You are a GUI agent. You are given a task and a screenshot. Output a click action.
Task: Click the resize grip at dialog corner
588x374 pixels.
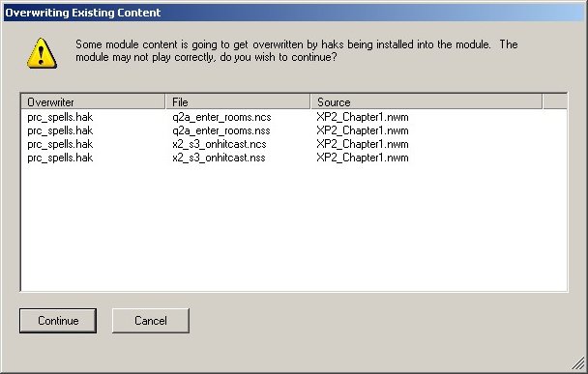[x=578, y=363]
